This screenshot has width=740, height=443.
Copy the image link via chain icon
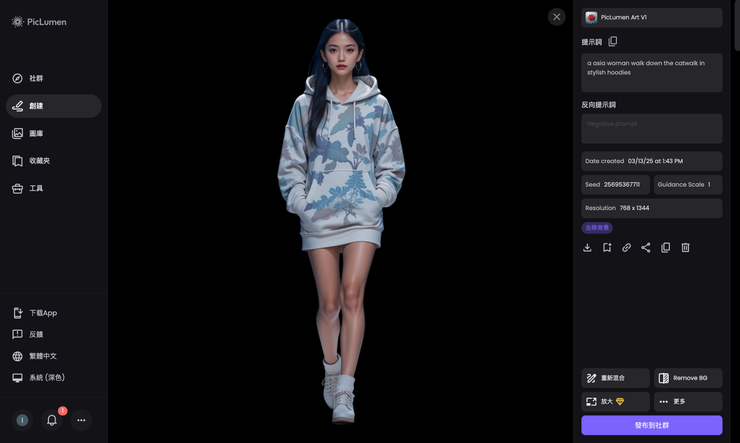(x=626, y=247)
